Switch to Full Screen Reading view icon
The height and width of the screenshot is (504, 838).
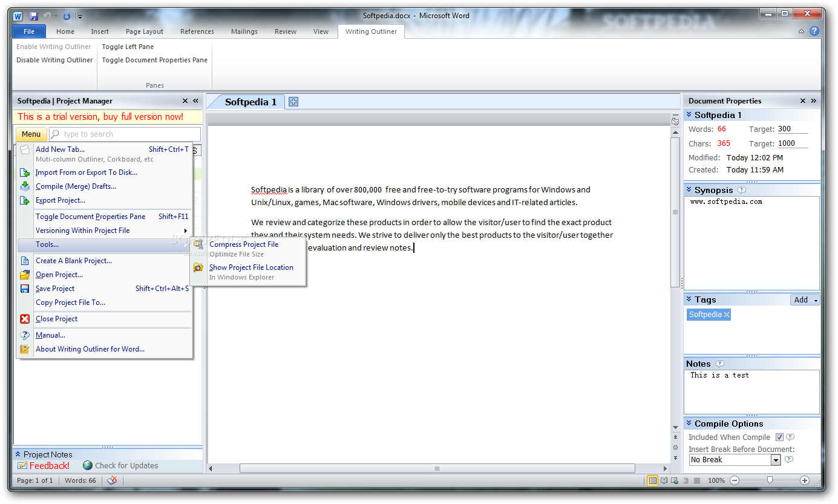[x=664, y=480]
